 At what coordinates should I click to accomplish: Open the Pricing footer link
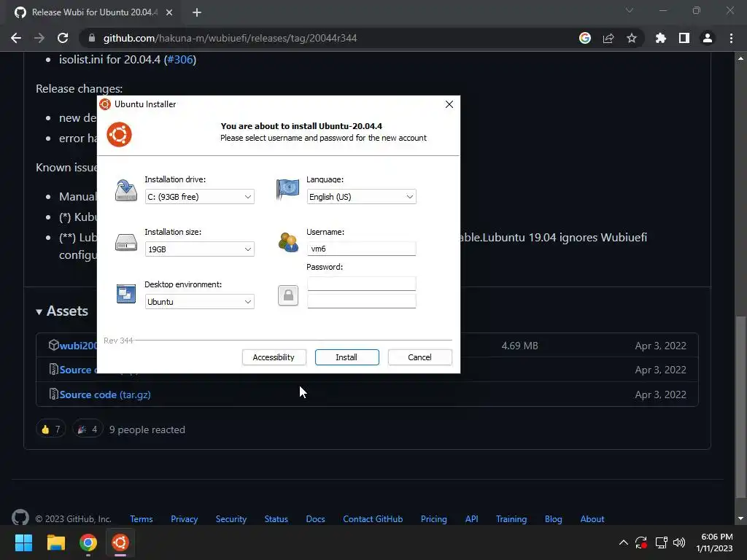pos(434,519)
